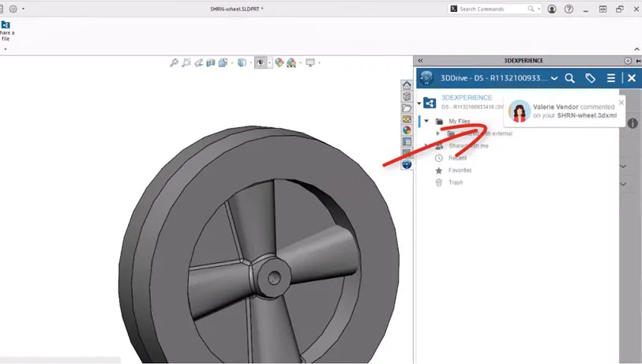Switch to 3DEXPERIENCE globe task pane tab
This screenshot has width=642, height=364.
coord(407,164)
